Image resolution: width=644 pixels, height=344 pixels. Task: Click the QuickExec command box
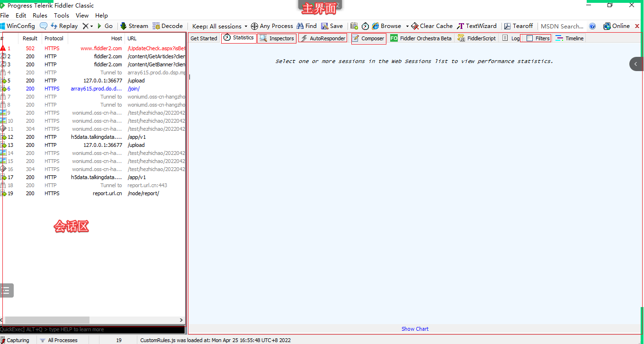(92, 329)
